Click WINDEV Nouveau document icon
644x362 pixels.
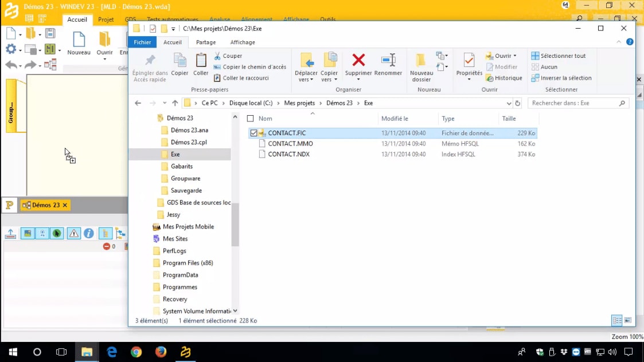(79, 40)
